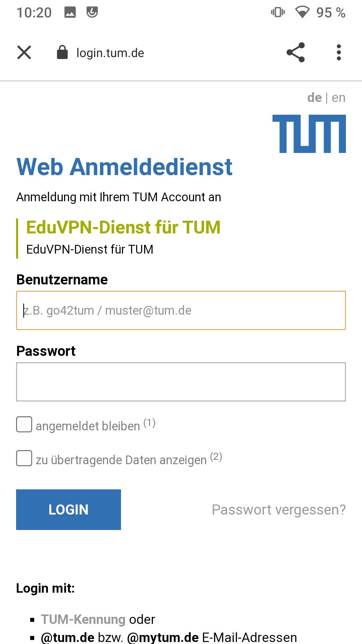362x644 pixels.
Task: Close the browser custom tab
Action: [24, 53]
